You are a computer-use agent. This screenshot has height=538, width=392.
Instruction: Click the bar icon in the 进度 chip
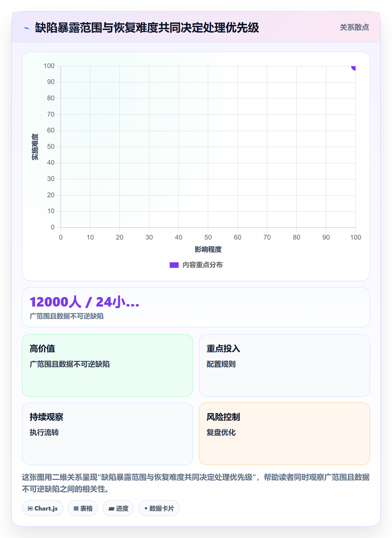point(111,509)
